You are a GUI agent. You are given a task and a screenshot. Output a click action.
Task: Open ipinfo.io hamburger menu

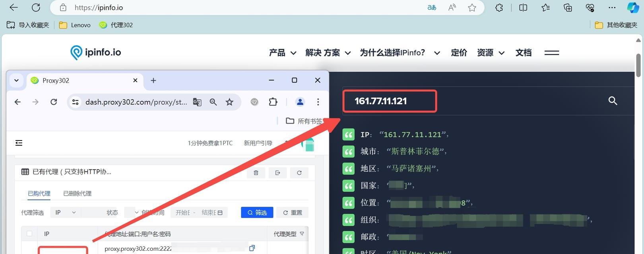coord(551,53)
